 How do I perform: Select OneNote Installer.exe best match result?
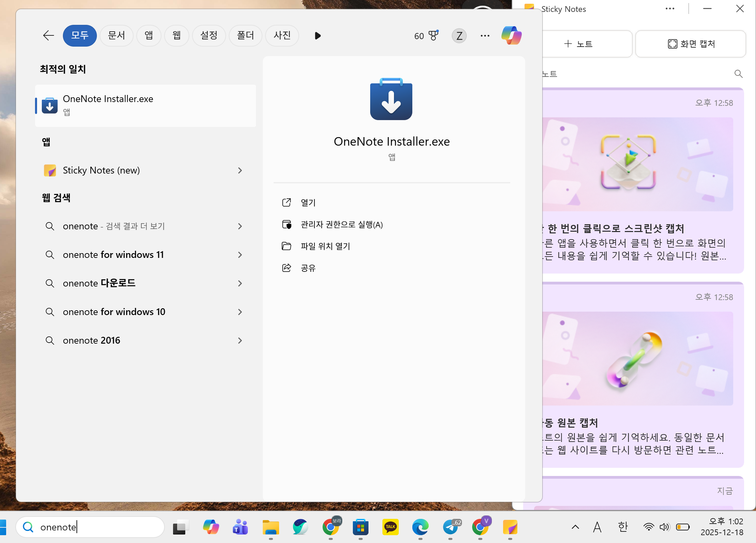[145, 106]
